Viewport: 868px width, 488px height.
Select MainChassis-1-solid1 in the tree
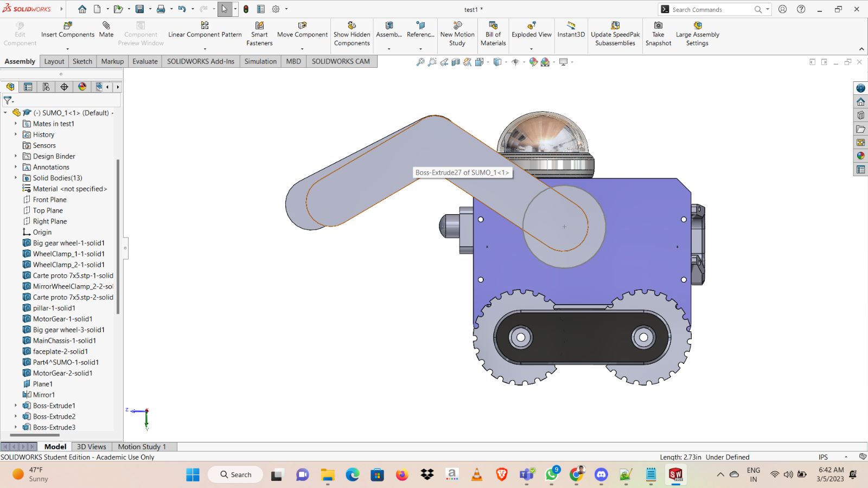64,341
